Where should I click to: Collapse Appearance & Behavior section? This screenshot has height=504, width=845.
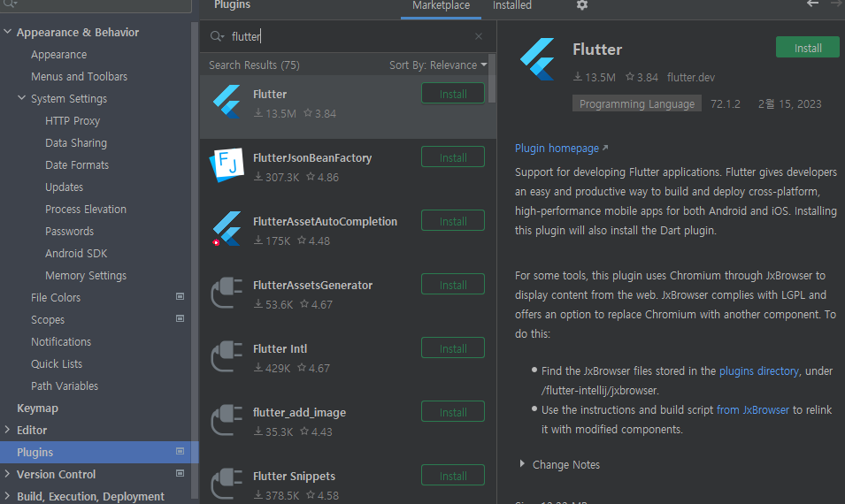8,32
